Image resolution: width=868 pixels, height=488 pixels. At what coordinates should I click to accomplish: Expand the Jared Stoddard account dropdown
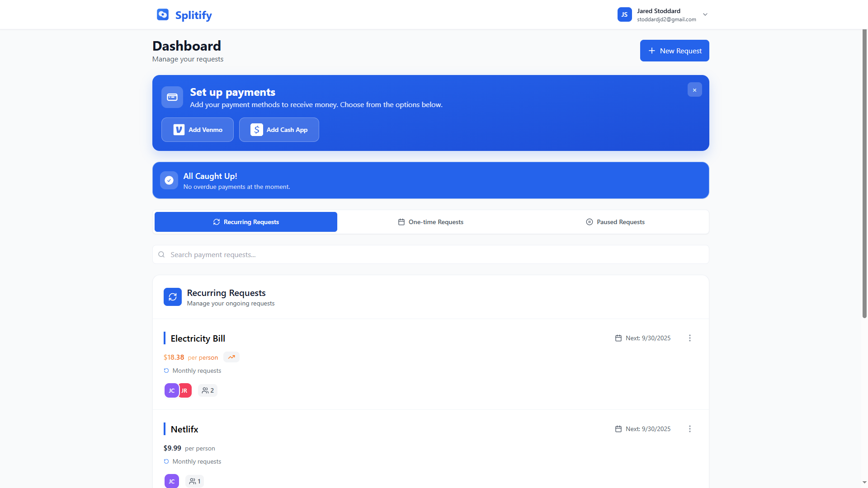tap(705, 14)
